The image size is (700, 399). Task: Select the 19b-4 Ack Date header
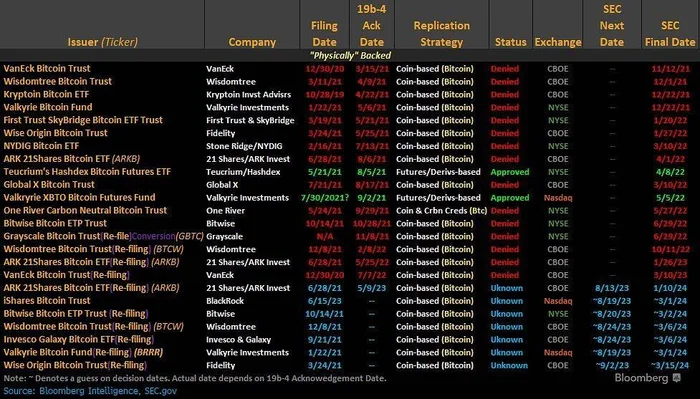[x=371, y=25]
